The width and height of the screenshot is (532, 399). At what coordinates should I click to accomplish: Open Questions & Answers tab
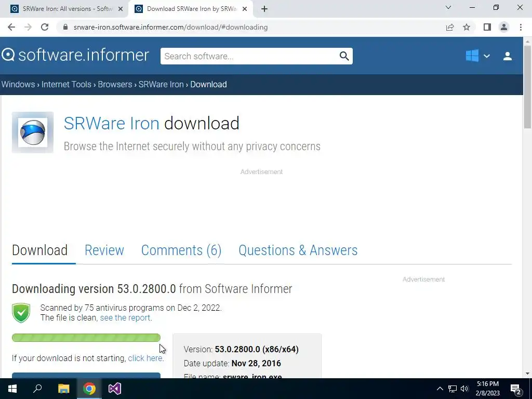(298, 250)
